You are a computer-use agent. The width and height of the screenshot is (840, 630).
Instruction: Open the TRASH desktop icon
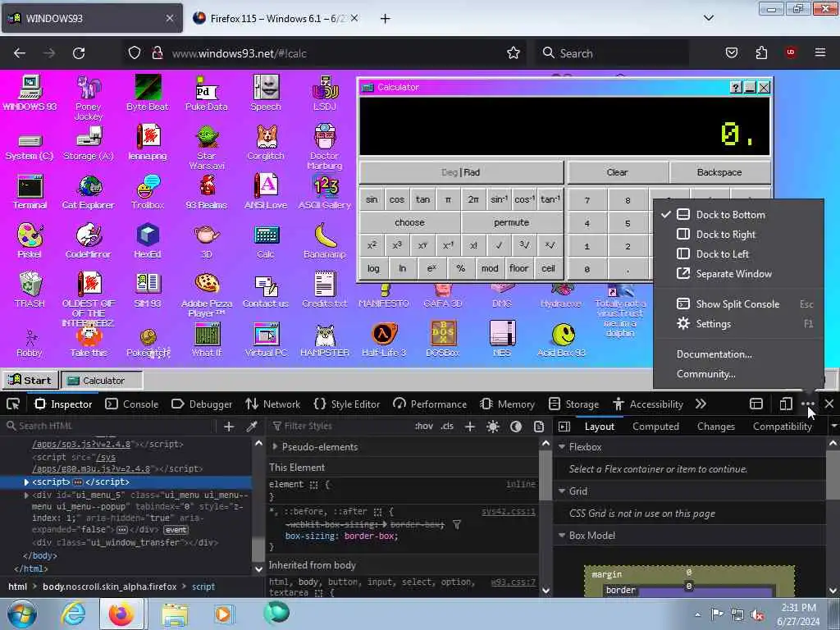pyautogui.click(x=30, y=290)
